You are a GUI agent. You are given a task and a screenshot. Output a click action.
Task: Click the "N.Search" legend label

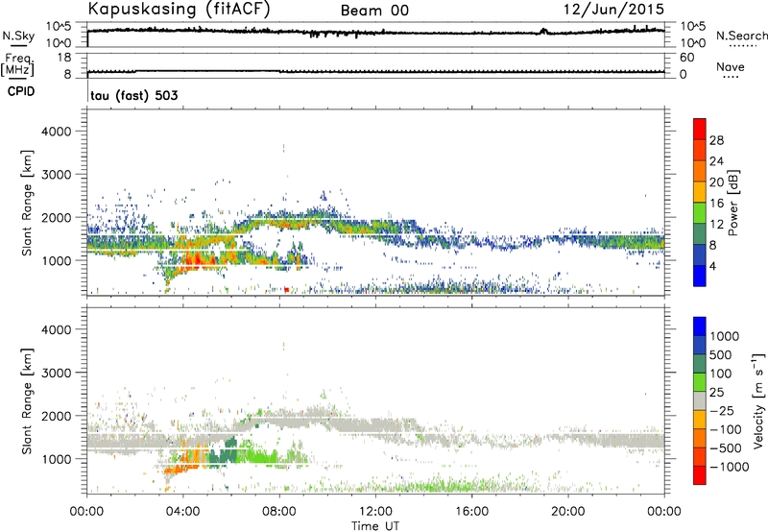pos(741,36)
